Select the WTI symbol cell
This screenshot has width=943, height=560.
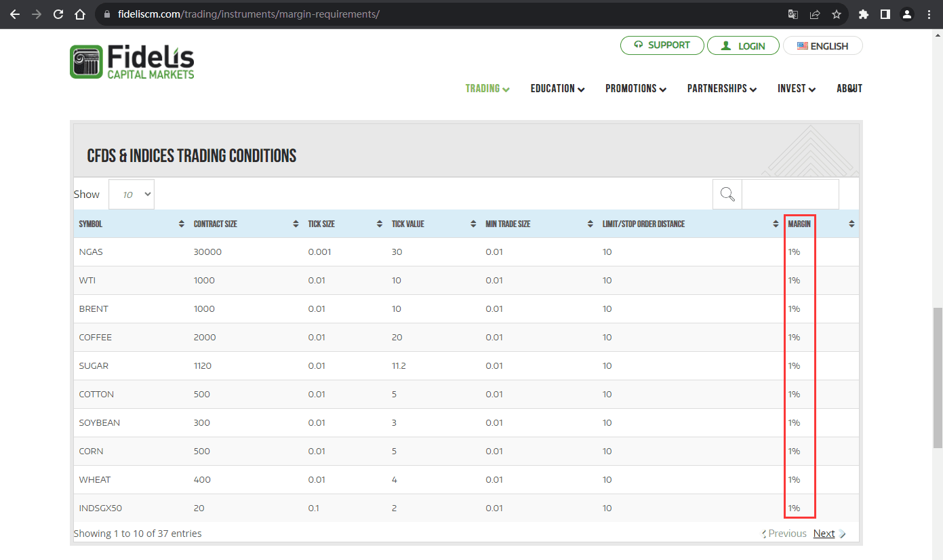[x=87, y=281]
